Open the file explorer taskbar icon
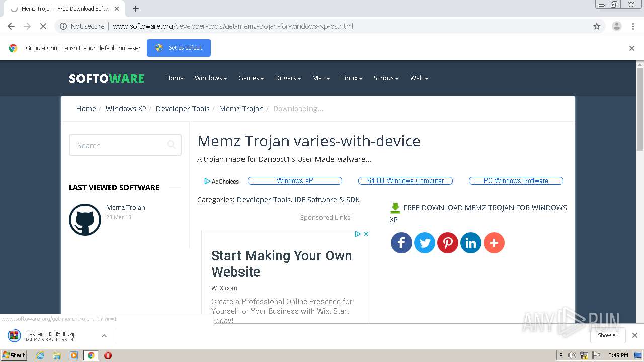Screen dimensions: 644x362 [x=57, y=355]
